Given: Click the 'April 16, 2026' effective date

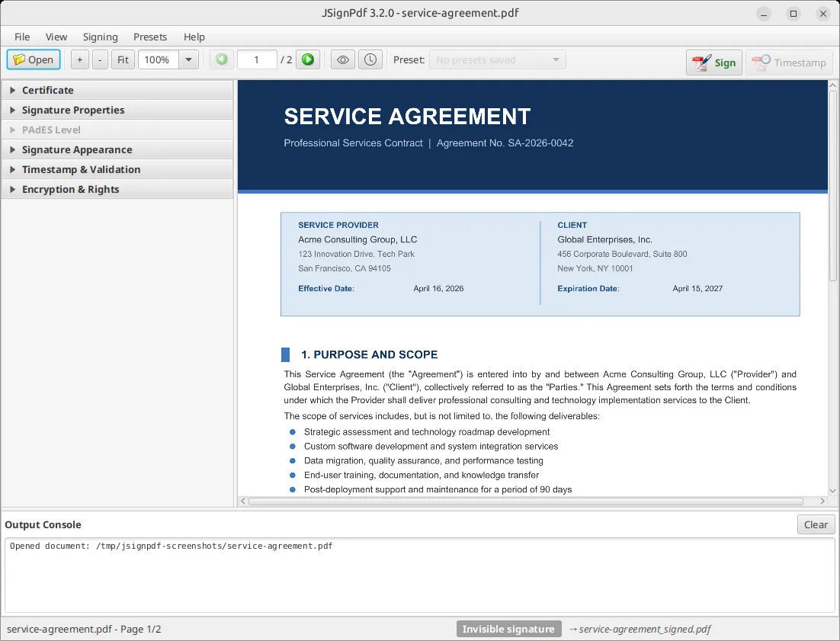Looking at the screenshot, I should tap(438, 288).
